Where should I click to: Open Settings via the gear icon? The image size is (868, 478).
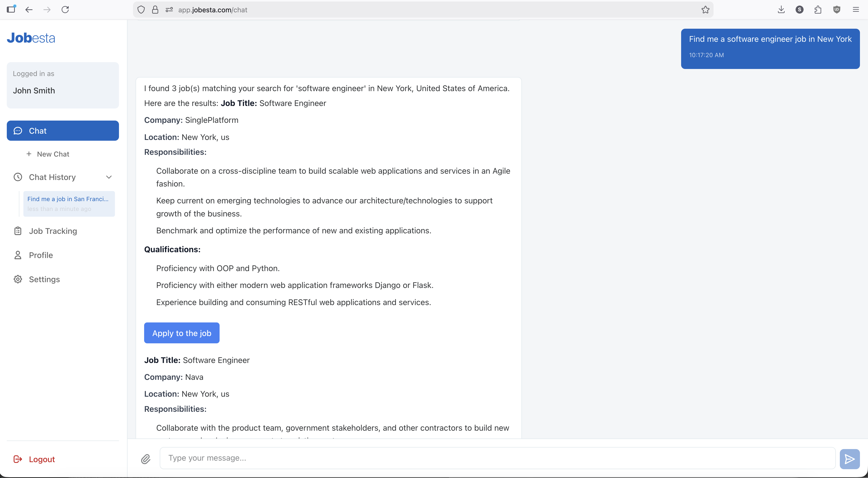pyautogui.click(x=18, y=279)
